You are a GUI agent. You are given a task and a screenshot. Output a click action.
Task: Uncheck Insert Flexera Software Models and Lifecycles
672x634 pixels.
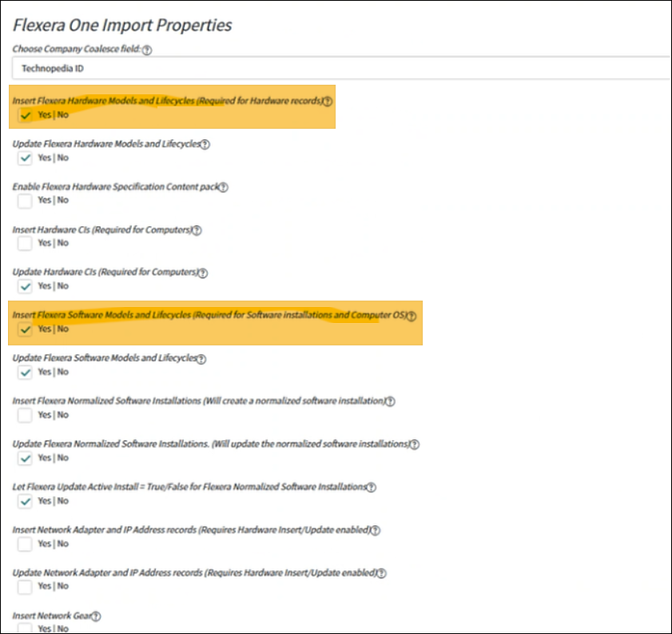click(x=25, y=329)
